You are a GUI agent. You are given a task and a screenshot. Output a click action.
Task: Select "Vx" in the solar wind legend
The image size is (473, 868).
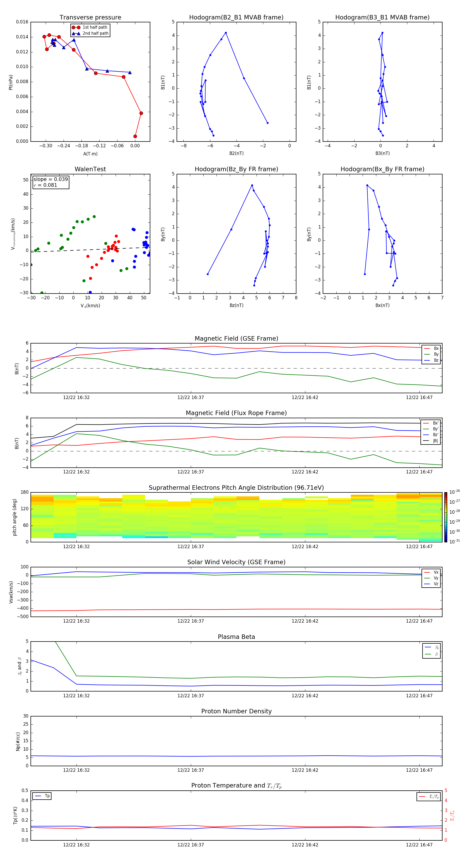(431, 572)
